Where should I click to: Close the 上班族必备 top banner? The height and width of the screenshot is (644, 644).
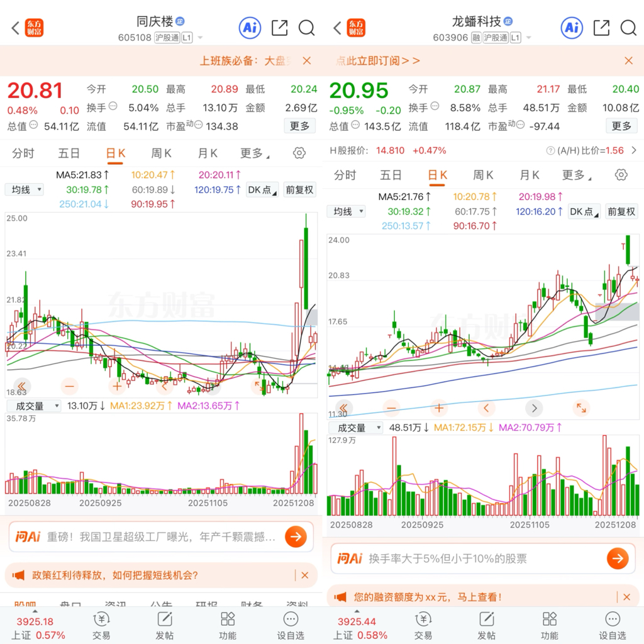click(x=306, y=61)
